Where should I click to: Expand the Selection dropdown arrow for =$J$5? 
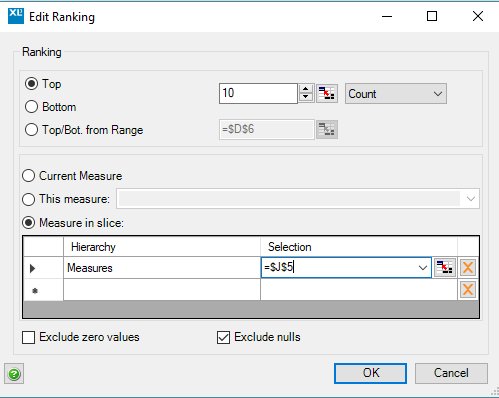(x=423, y=267)
